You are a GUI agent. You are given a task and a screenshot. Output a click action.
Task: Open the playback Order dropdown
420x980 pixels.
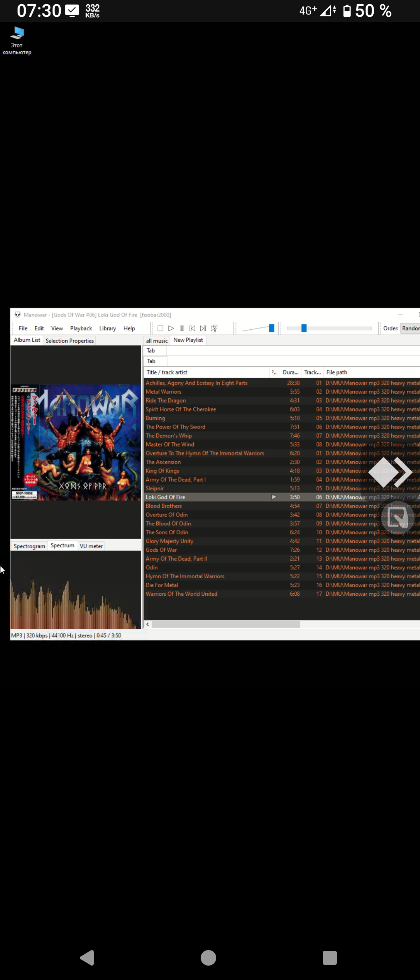410,328
